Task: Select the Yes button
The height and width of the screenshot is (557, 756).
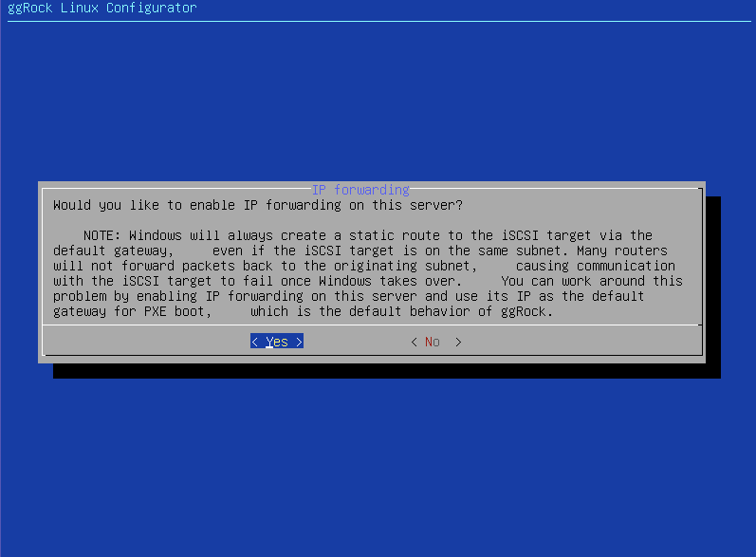Action: click(x=277, y=342)
